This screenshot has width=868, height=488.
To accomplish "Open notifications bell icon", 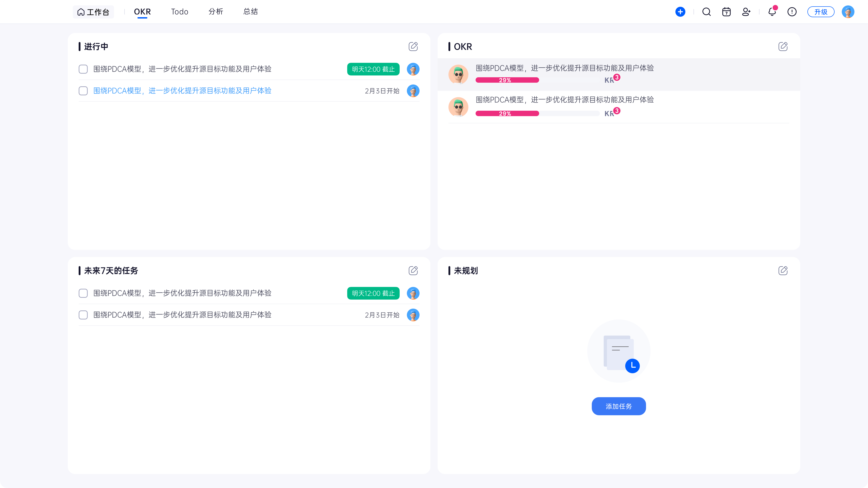I will (772, 12).
